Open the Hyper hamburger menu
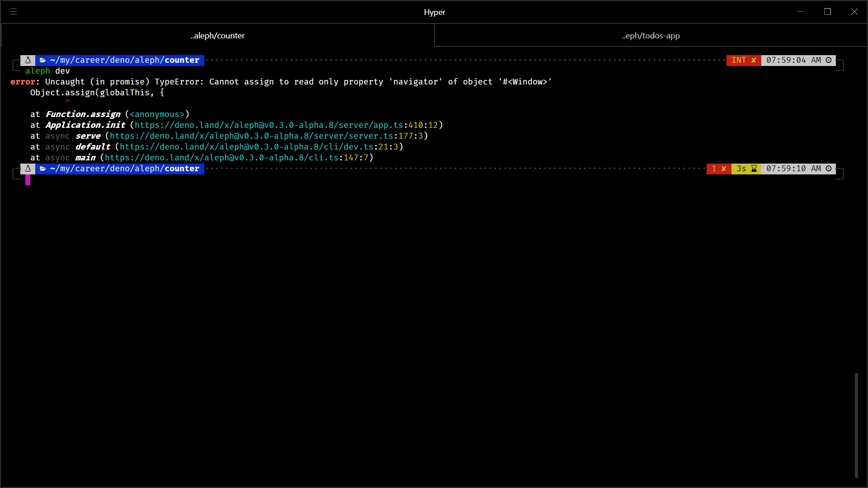Viewport: 868px width, 488px height. coord(14,12)
